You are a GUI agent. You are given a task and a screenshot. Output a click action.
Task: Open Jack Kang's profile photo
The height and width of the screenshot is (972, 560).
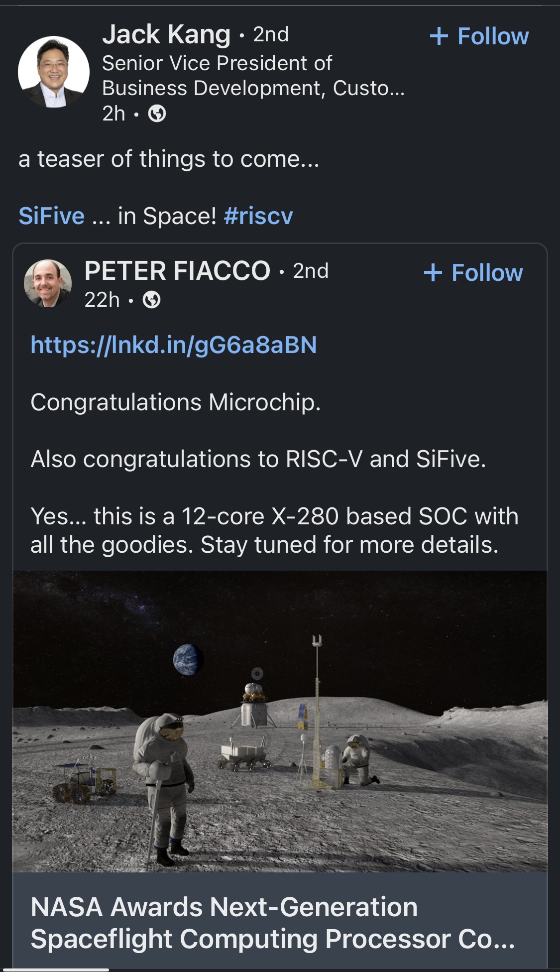54,72
